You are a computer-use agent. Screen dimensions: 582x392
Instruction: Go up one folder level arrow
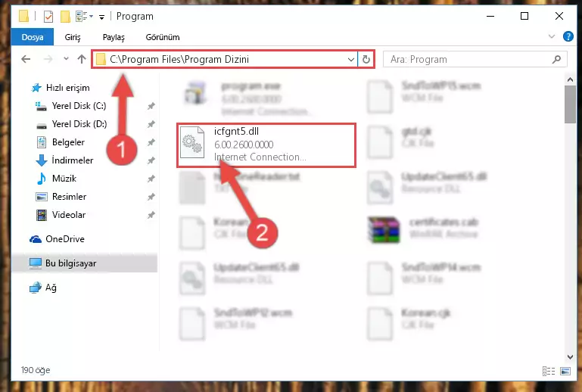[82, 59]
